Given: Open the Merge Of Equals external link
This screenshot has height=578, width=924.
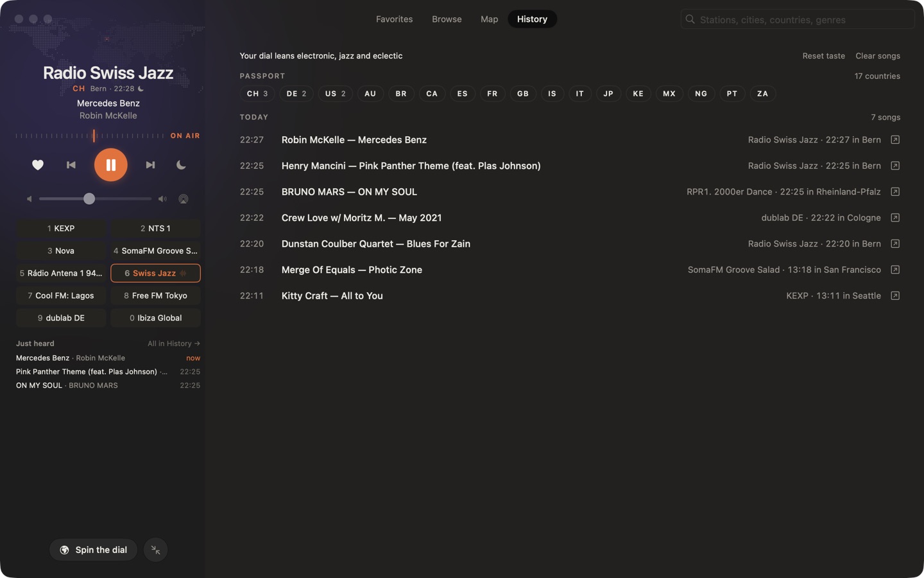Looking at the screenshot, I should click(895, 270).
